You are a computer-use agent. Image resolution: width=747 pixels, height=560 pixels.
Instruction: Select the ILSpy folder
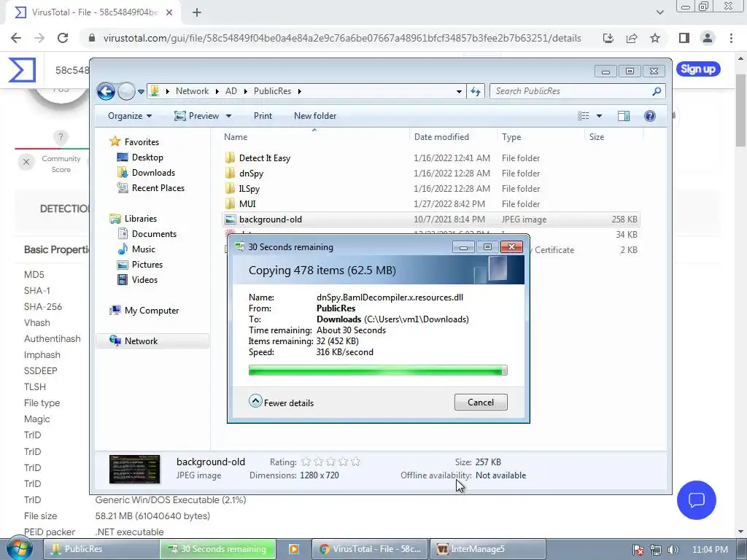tap(249, 189)
